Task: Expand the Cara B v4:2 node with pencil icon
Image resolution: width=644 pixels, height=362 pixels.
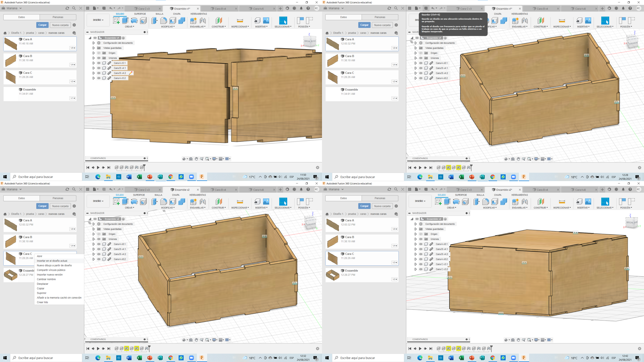Action: point(94,73)
